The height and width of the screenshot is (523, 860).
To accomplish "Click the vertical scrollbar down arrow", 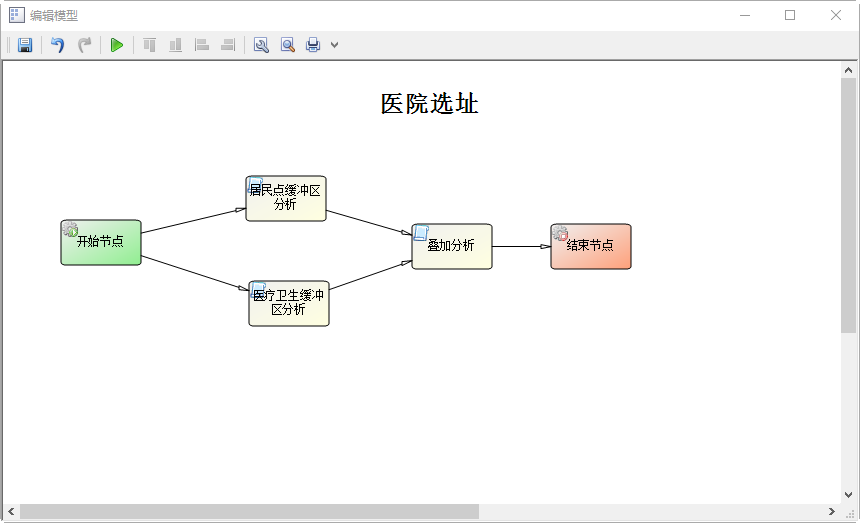I will (x=849, y=495).
